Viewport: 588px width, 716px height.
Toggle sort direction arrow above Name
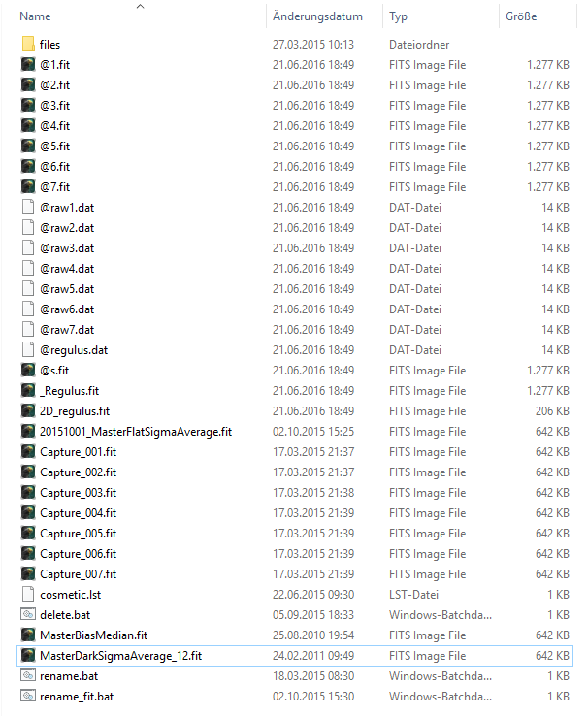[140, 6]
